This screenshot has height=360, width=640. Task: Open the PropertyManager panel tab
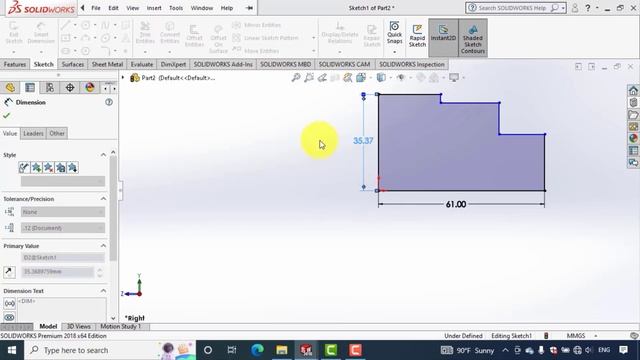(x=30, y=87)
